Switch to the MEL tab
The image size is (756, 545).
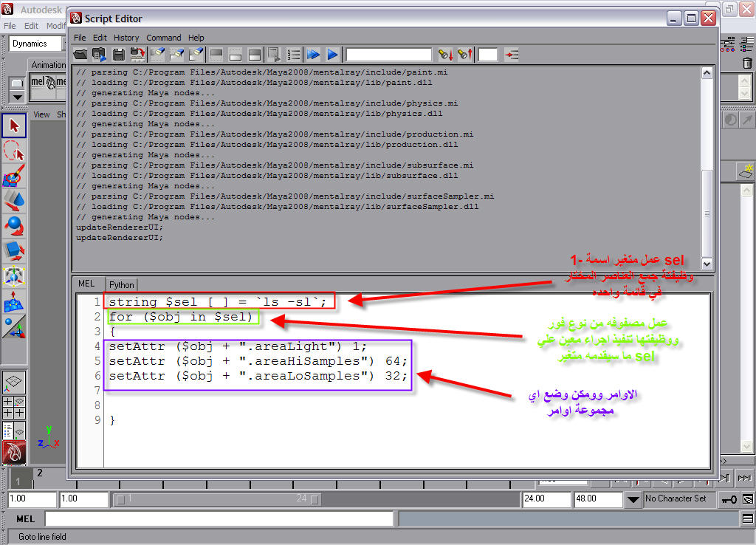pos(86,284)
